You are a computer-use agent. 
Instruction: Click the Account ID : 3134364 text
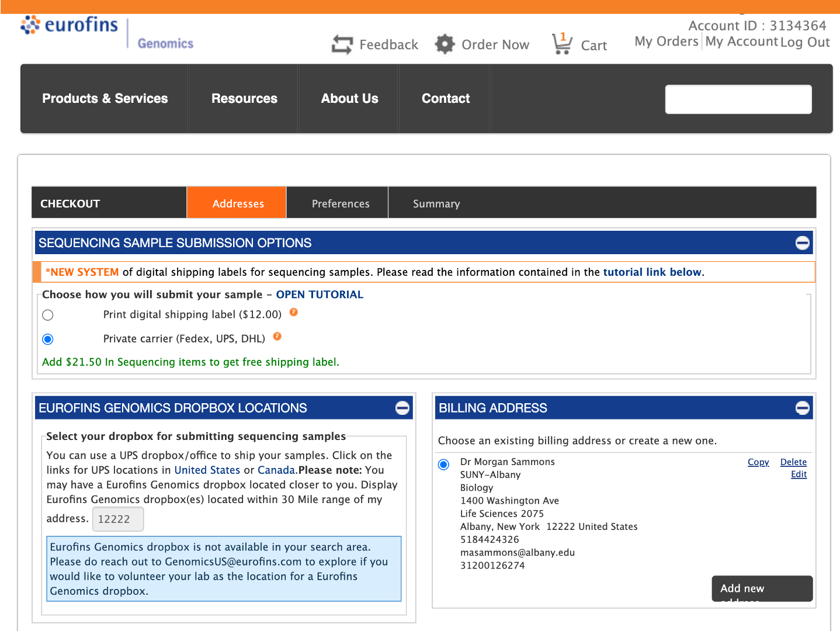(x=757, y=26)
